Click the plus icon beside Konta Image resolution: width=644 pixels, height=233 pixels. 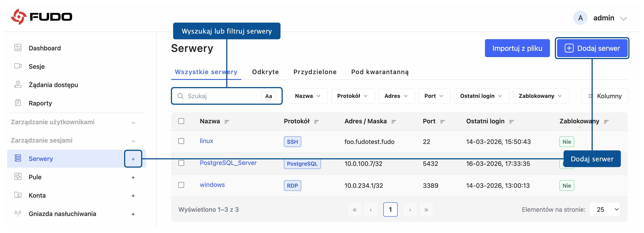tap(133, 196)
